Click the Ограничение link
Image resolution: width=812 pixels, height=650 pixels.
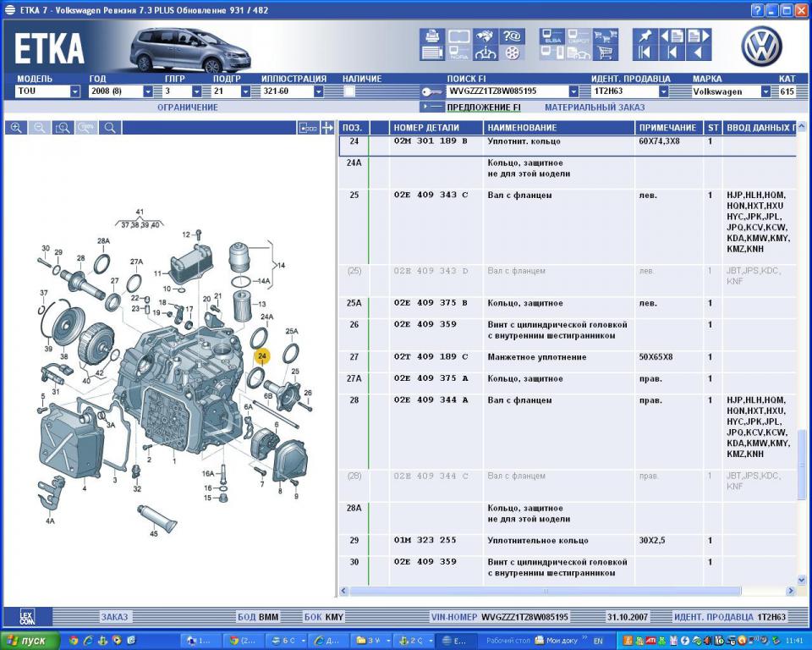click(x=188, y=107)
